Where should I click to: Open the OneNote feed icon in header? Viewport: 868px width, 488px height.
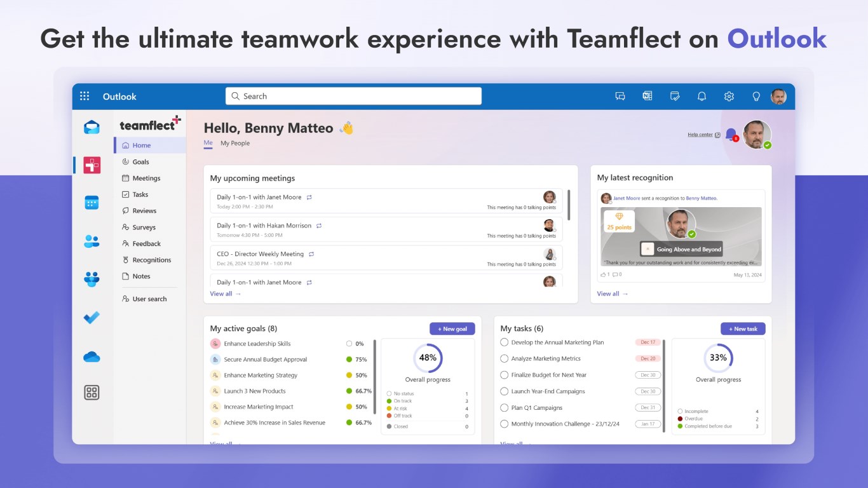(648, 97)
